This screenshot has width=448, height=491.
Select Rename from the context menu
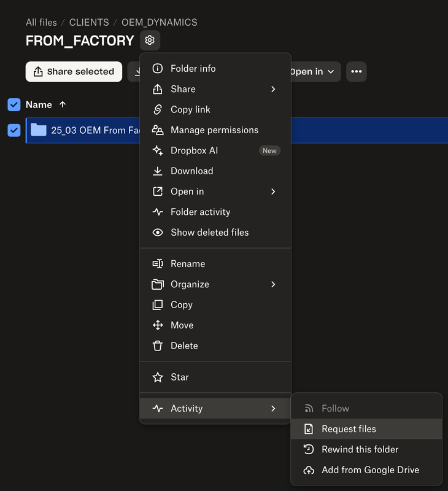[188, 263]
